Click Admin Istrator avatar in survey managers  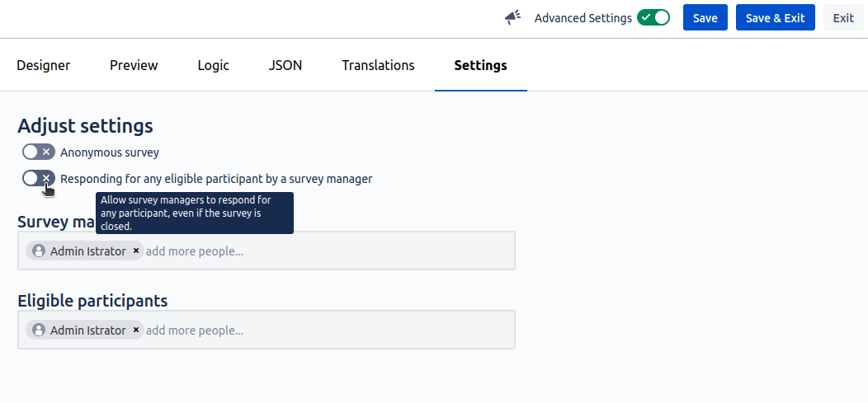click(38, 251)
